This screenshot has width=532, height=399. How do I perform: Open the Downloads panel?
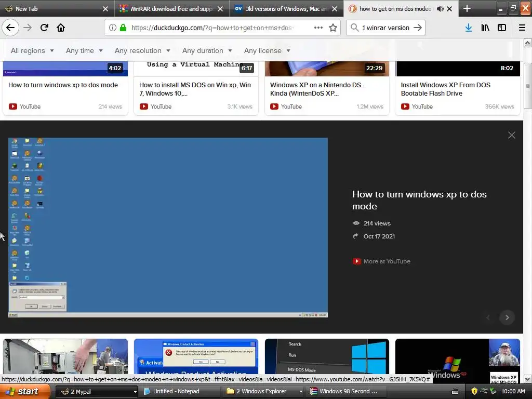[469, 28]
